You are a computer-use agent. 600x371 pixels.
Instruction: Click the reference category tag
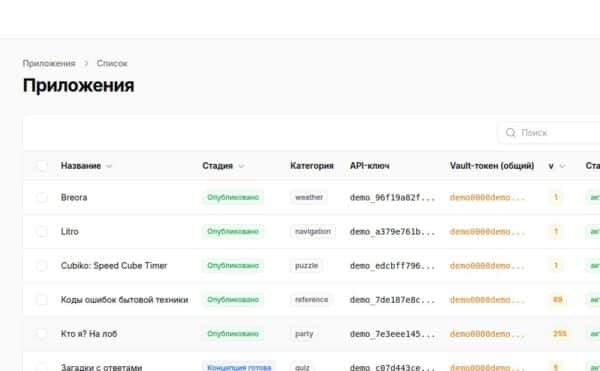(x=311, y=299)
